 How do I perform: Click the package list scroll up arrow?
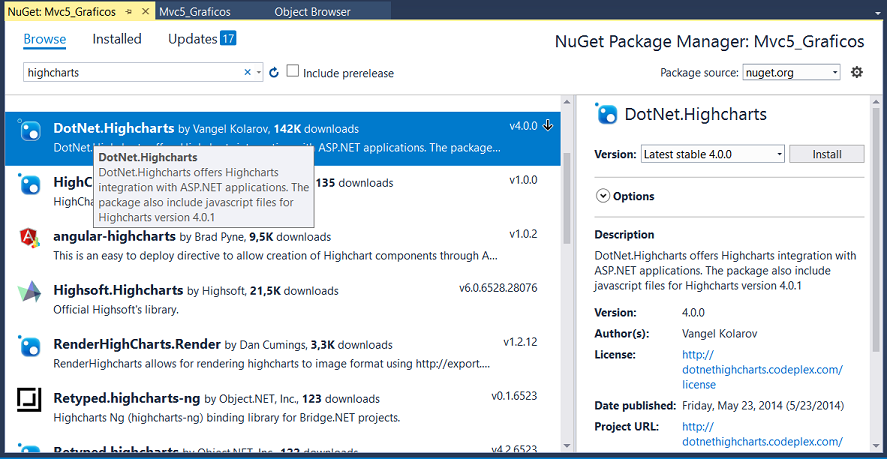point(567,101)
